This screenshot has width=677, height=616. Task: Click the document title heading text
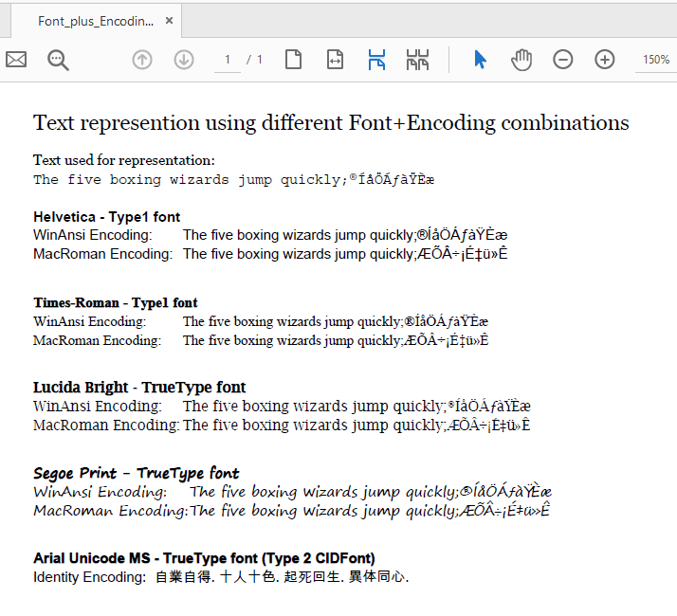point(331,123)
